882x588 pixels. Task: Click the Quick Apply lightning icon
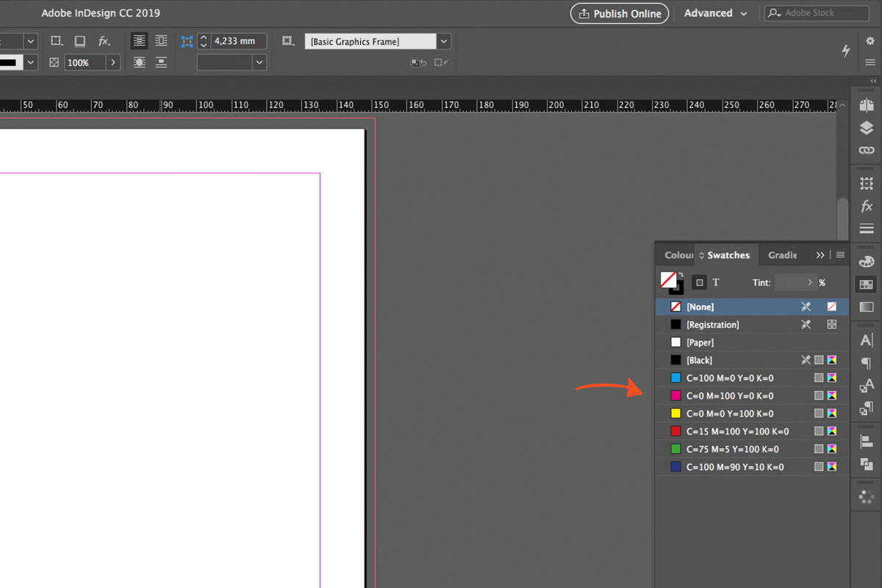point(846,51)
